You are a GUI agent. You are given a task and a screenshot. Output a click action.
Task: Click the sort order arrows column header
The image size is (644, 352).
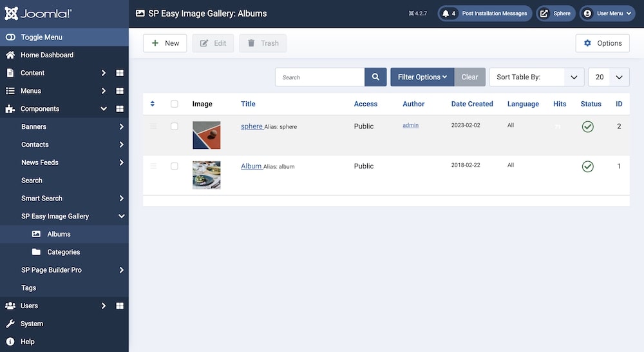153,104
